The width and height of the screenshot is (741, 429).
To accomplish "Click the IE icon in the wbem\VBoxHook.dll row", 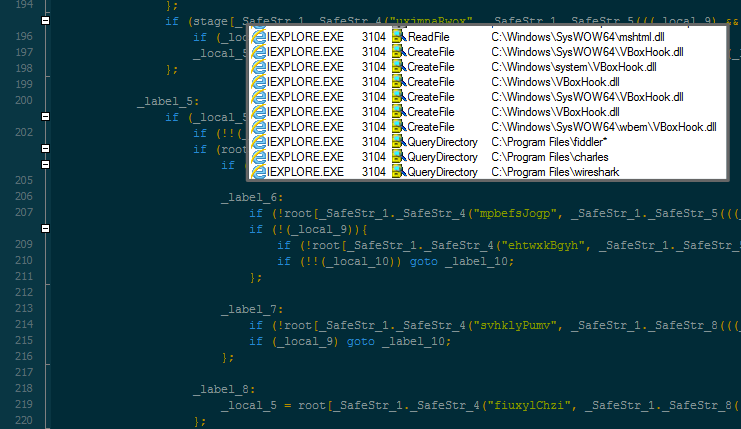I will click(259, 127).
